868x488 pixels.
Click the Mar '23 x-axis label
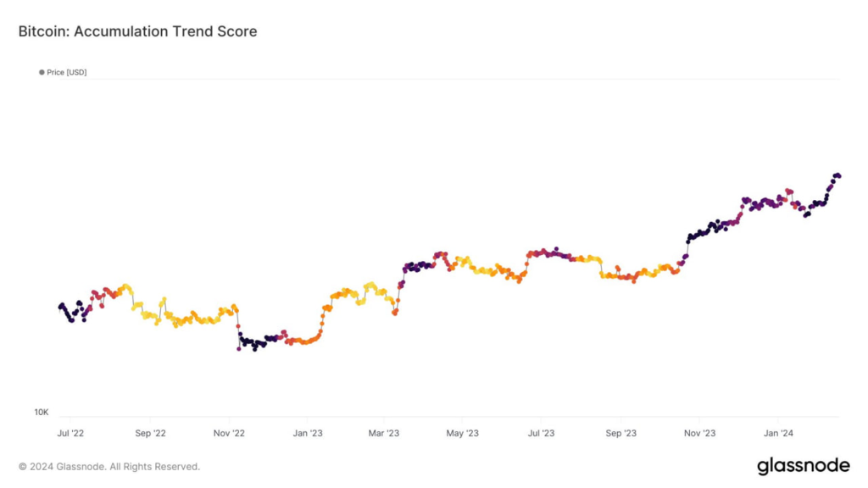pos(383,434)
